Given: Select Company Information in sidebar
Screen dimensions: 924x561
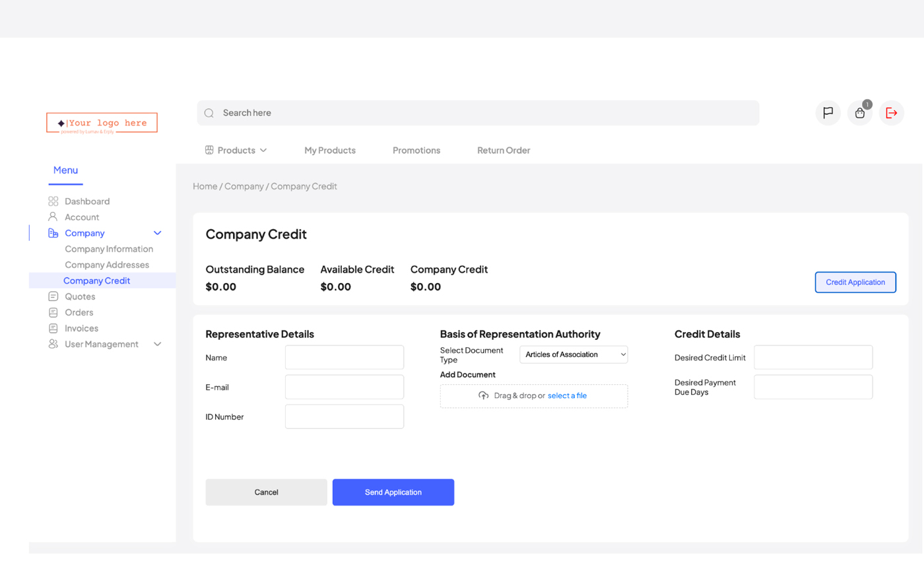Looking at the screenshot, I should [109, 249].
